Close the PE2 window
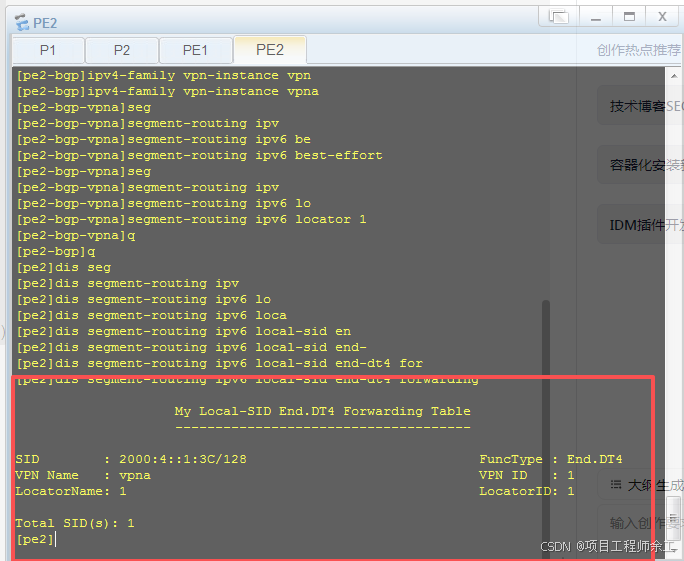Image resolution: width=684 pixels, height=561 pixels. [662, 17]
